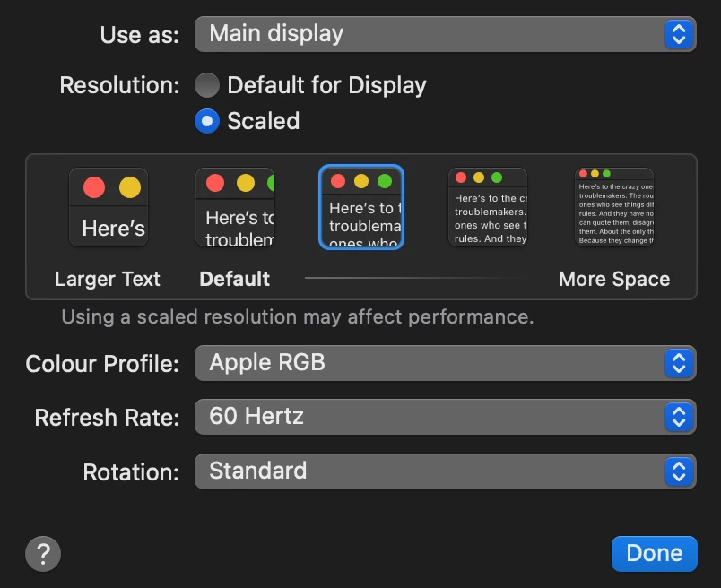Image resolution: width=721 pixels, height=588 pixels.
Task: Click the help question mark button
Action: click(43, 553)
